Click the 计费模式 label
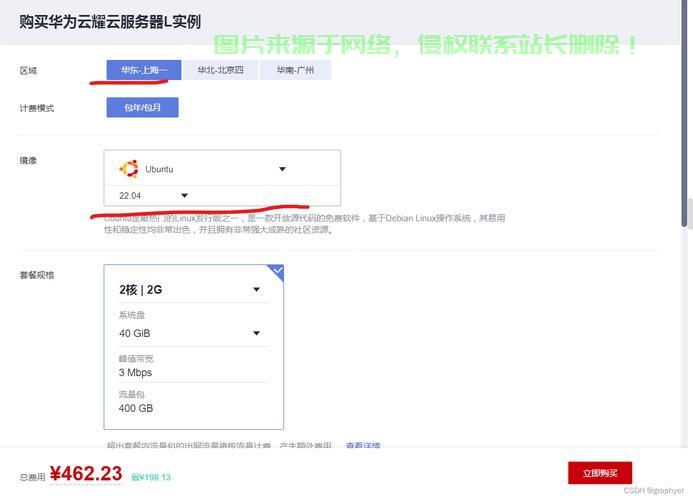This screenshot has width=693, height=500. click(37, 108)
